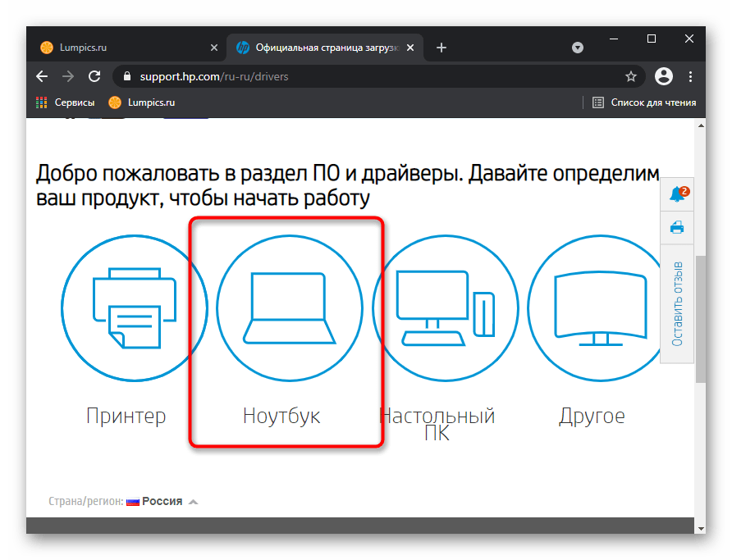Click the Другое label
The image size is (732, 560).
(592, 416)
